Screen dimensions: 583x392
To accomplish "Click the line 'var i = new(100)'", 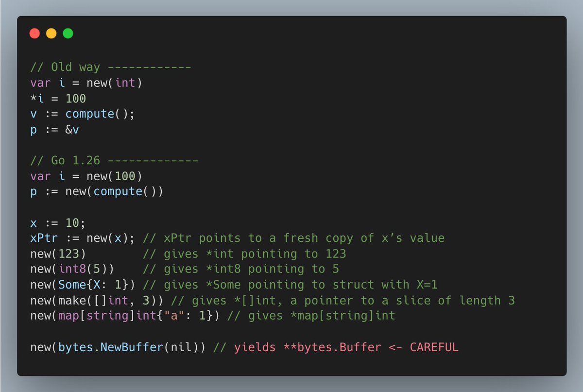I will (x=86, y=176).
